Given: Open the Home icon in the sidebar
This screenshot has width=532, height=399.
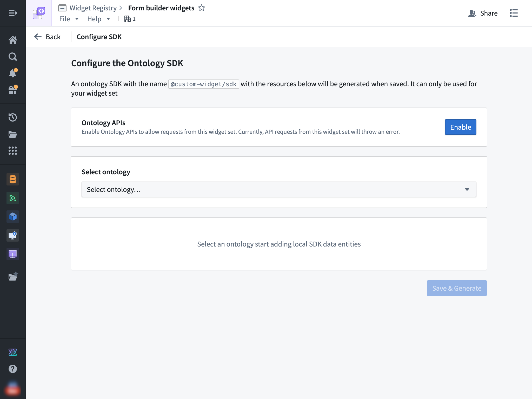Looking at the screenshot, I should pos(12,40).
